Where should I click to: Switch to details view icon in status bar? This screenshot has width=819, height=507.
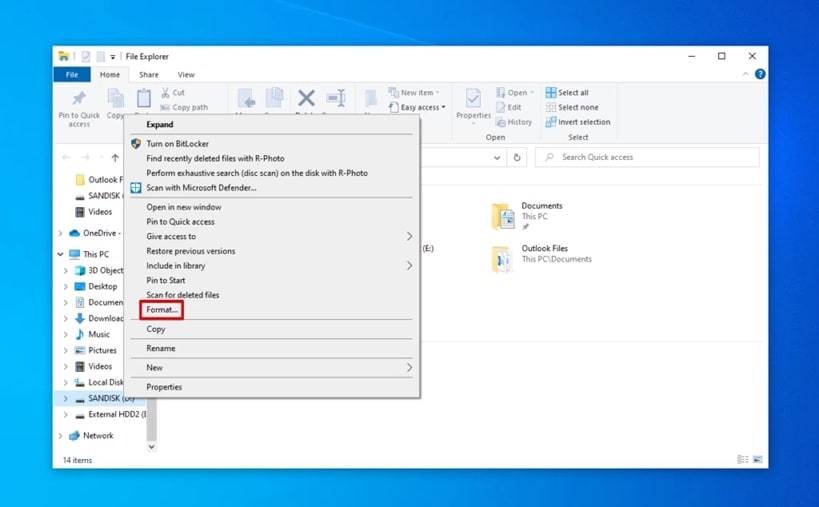(742, 459)
